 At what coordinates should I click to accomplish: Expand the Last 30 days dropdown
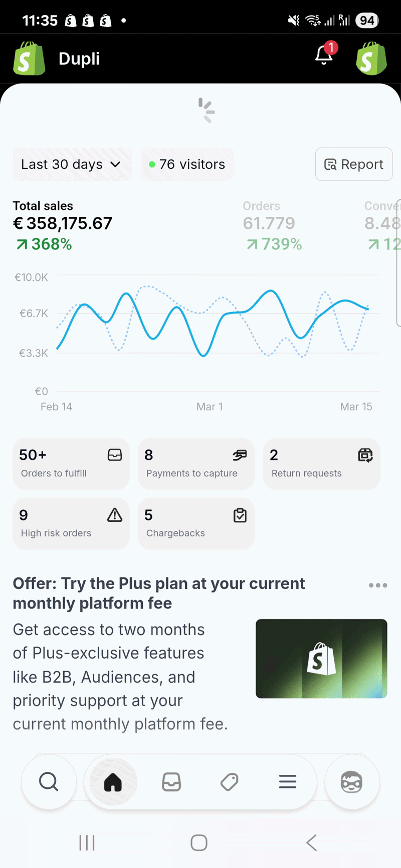[x=72, y=164]
